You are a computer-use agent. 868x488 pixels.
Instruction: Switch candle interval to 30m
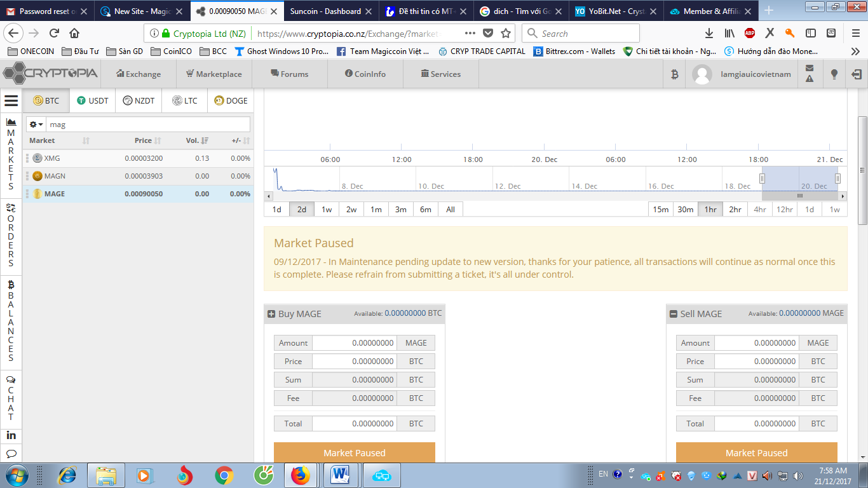(x=686, y=209)
